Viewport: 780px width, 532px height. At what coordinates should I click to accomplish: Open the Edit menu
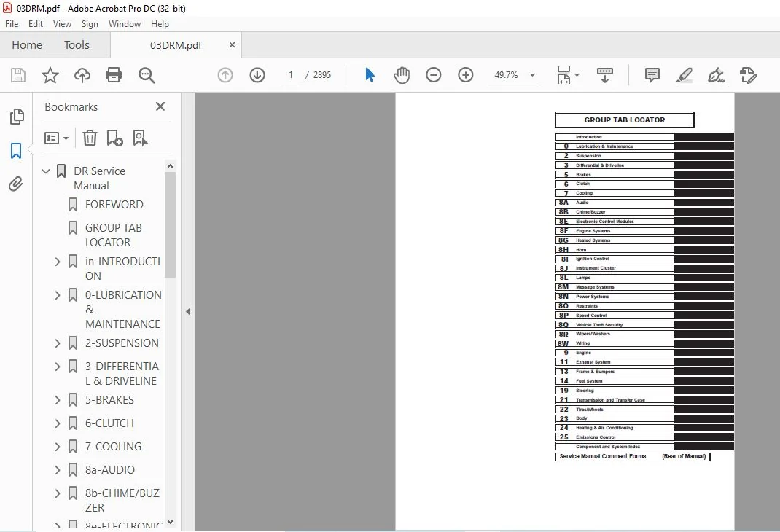click(x=35, y=24)
